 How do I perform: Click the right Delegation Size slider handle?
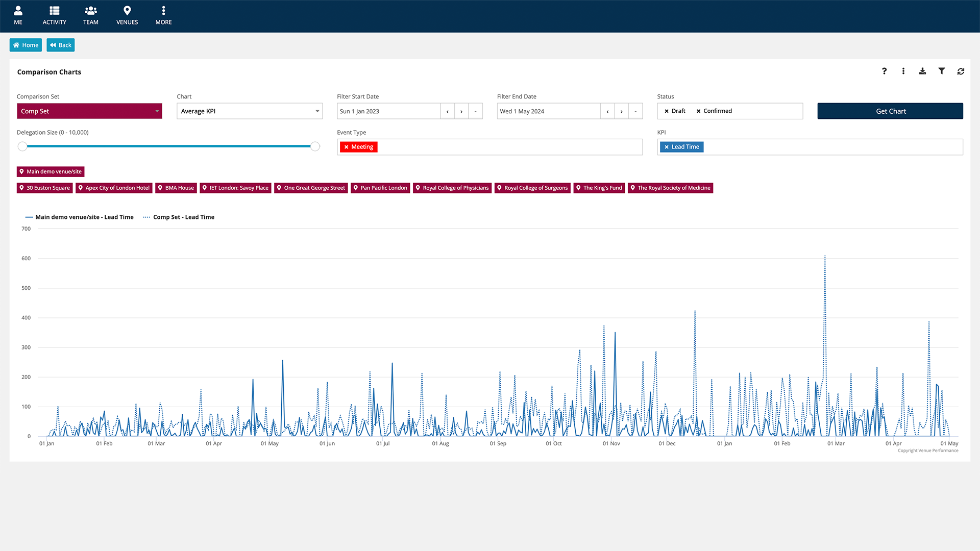pyautogui.click(x=315, y=146)
